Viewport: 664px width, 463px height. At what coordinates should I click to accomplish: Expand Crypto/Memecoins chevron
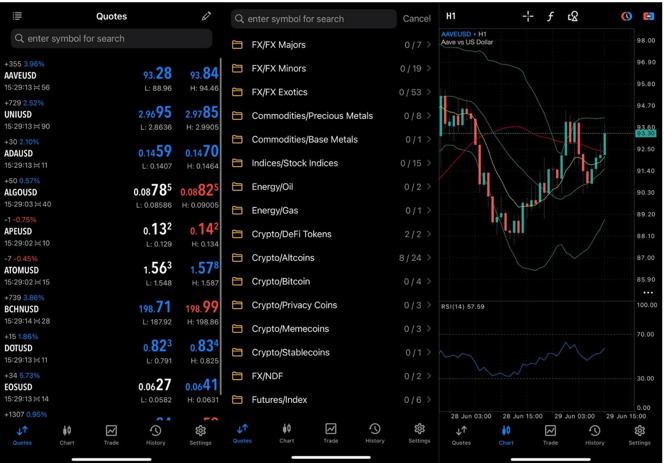click(429, 328)
